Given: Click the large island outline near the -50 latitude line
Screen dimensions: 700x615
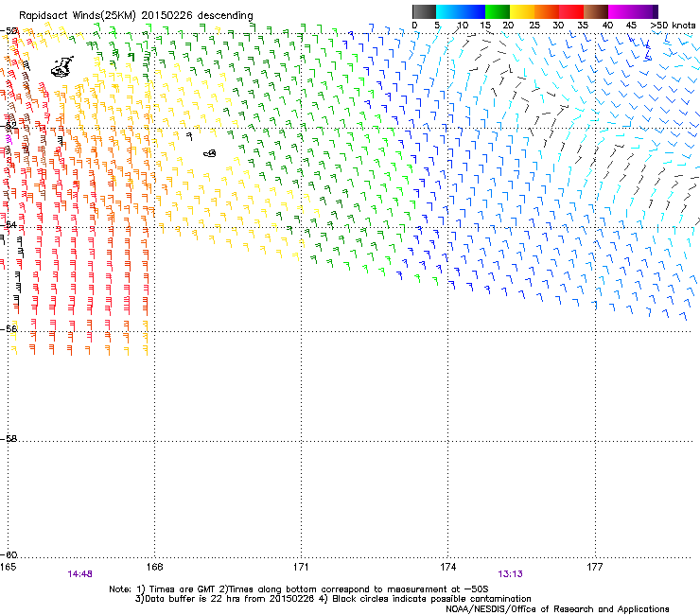Looking at the screenshot, I should 62,67.
